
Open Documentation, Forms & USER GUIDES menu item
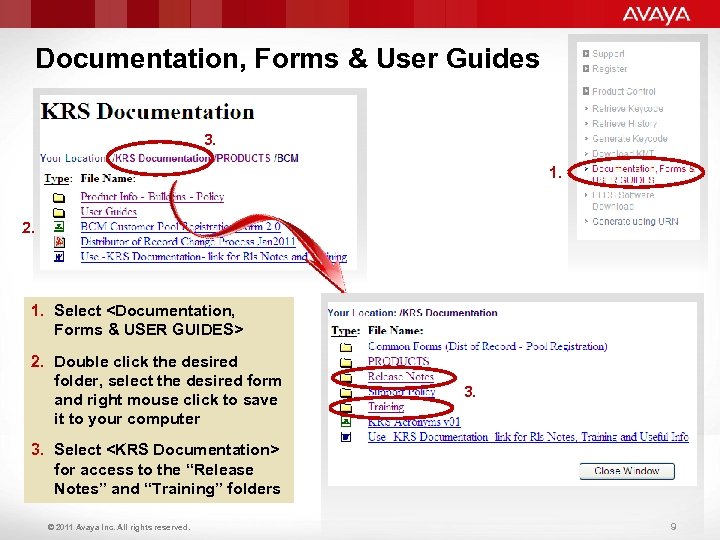coord(642,174)
